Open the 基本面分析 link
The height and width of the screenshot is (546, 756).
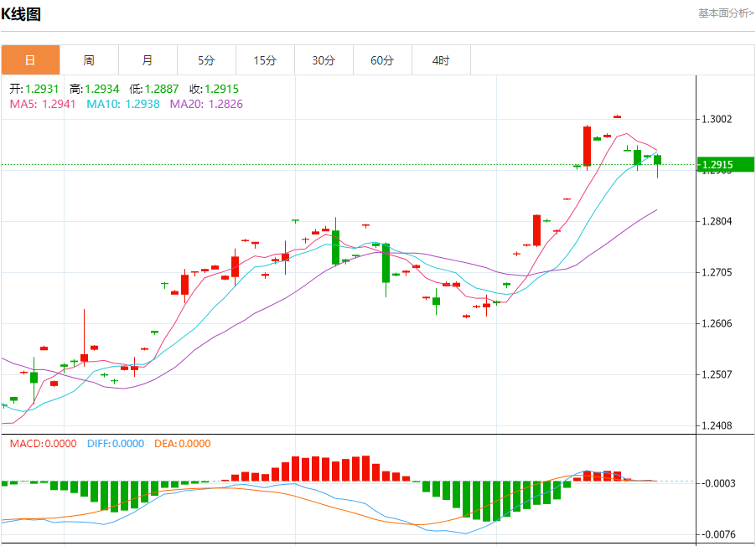tap(726, 13)
